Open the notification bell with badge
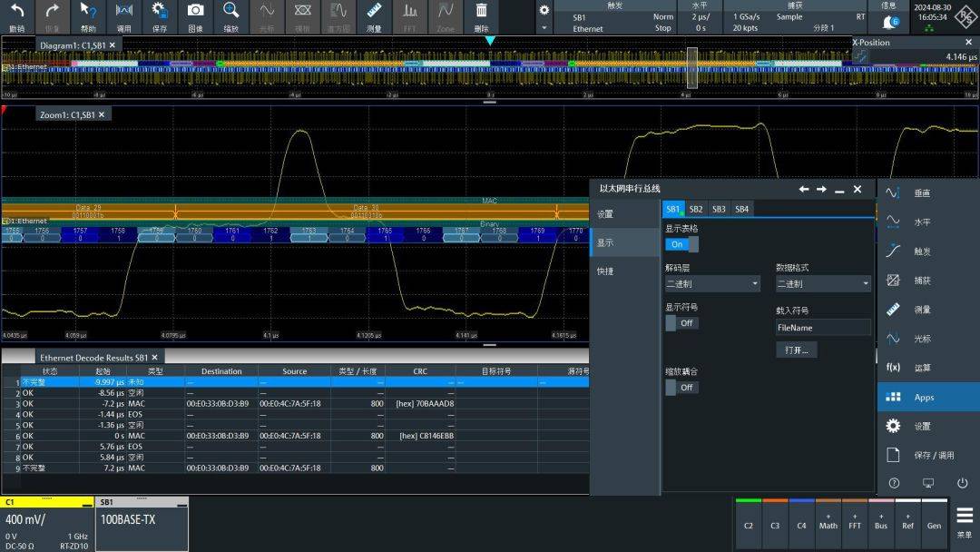 (889, 22)
